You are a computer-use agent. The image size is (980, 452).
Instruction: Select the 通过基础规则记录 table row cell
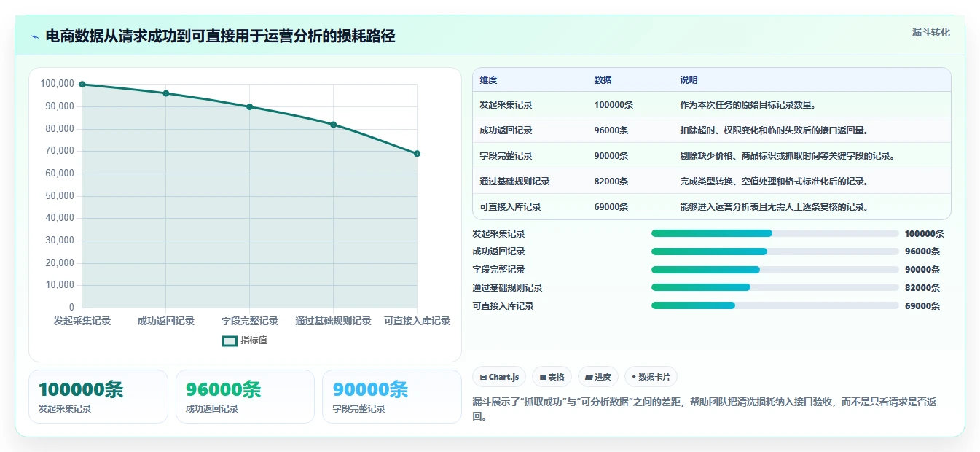[x=514, y=182]
